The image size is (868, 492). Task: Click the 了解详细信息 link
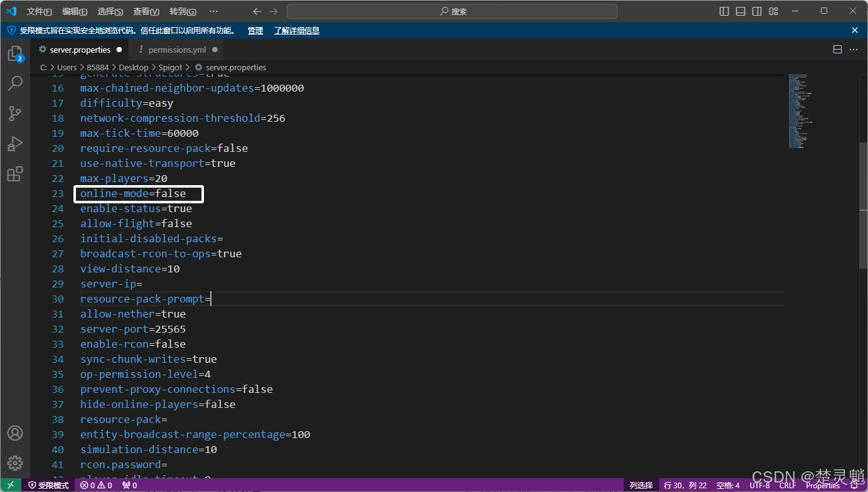click(x=297, y=30)
